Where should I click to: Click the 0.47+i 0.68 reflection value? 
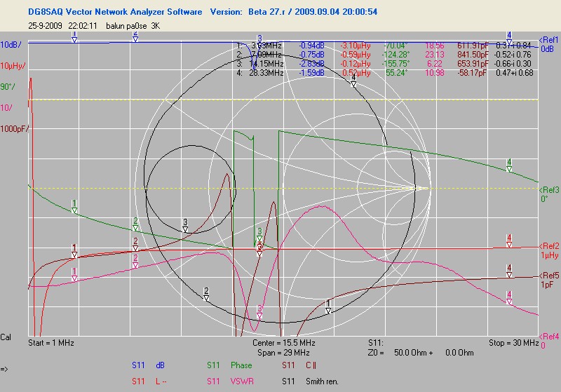tap(515, 73)
